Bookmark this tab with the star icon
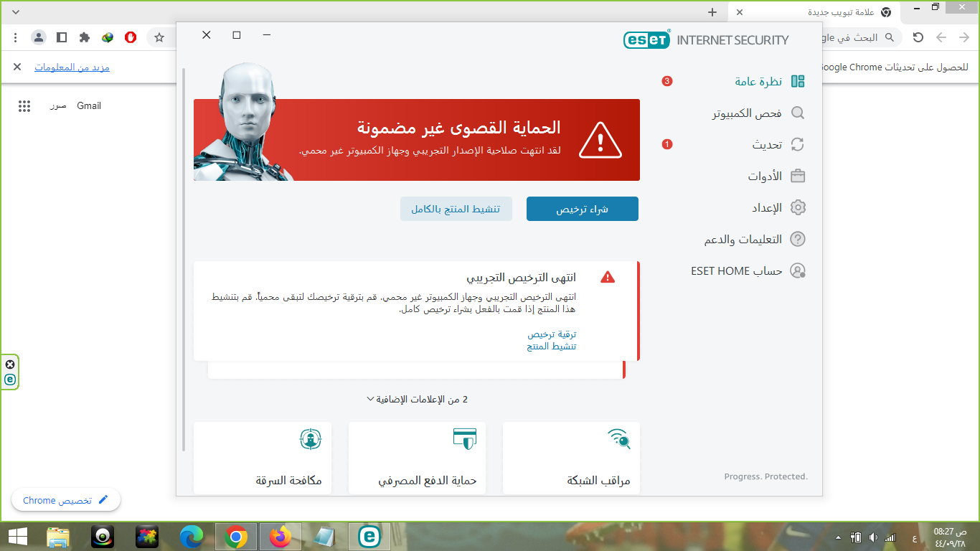The width and height of the screenshot is (980, 551). pyautogui.click(x=159, y=37)
